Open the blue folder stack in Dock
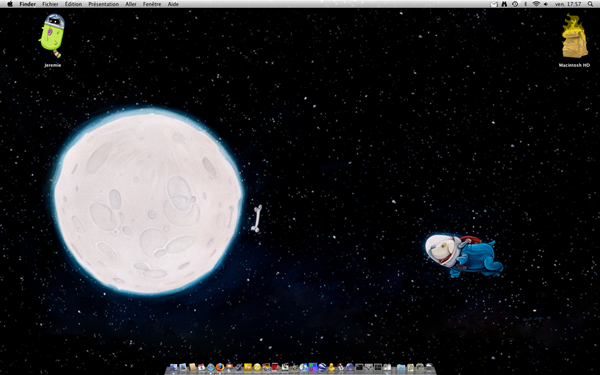This screenshot has width=600, height=375. (401, 367)
